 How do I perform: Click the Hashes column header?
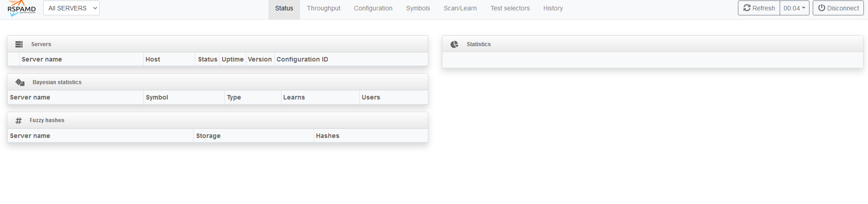point(328,136)
